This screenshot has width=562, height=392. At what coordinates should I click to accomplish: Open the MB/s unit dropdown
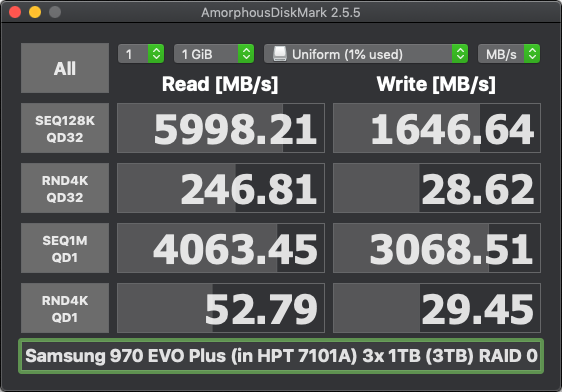[x=509, y=54]
